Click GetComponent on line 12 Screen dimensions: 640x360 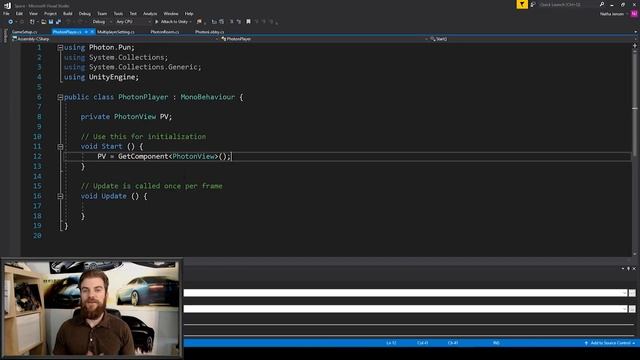click(x=143, y=156)
